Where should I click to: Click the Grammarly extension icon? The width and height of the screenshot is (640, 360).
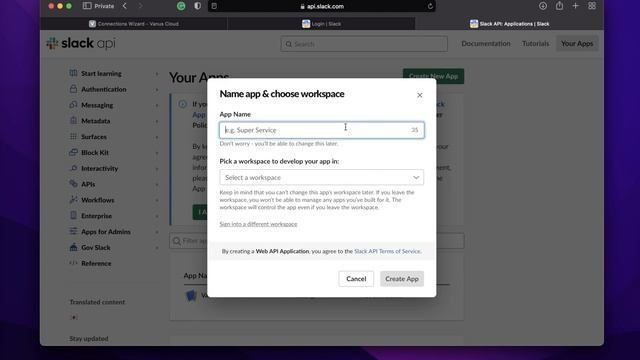pyautogui.click(x=181, y=6)
